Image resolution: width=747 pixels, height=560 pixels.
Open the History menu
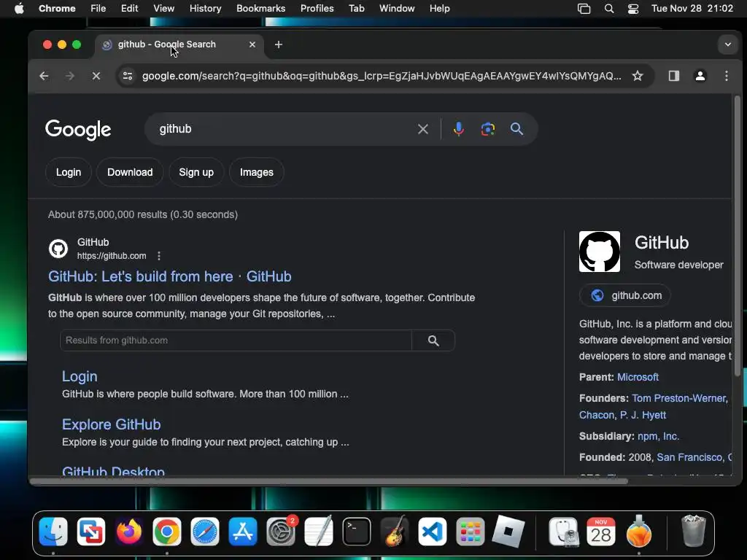coord(205,9)
